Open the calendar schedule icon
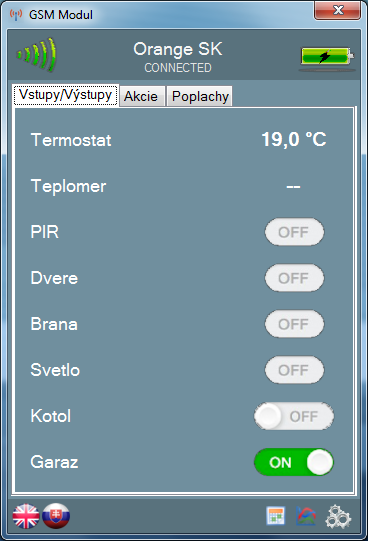The image size is (368, 541). pos(276,516)
